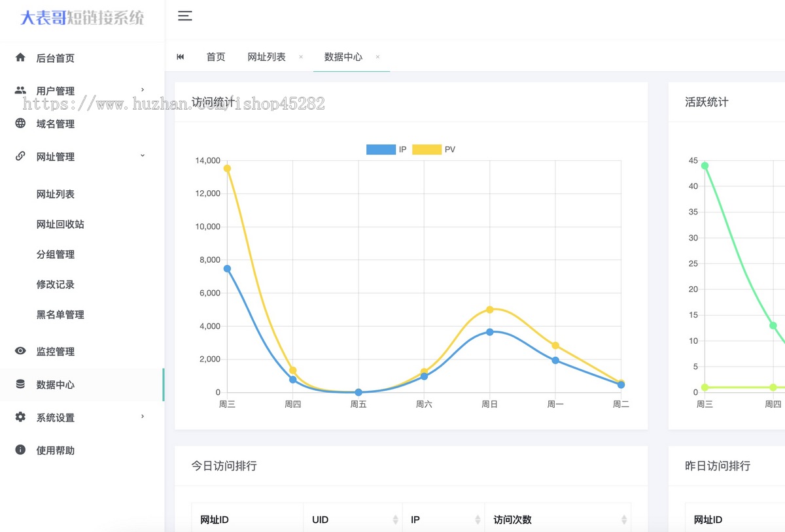Switch to the 网址列表 tab
The width and height of the screenshot is (785, 532).
267,57
